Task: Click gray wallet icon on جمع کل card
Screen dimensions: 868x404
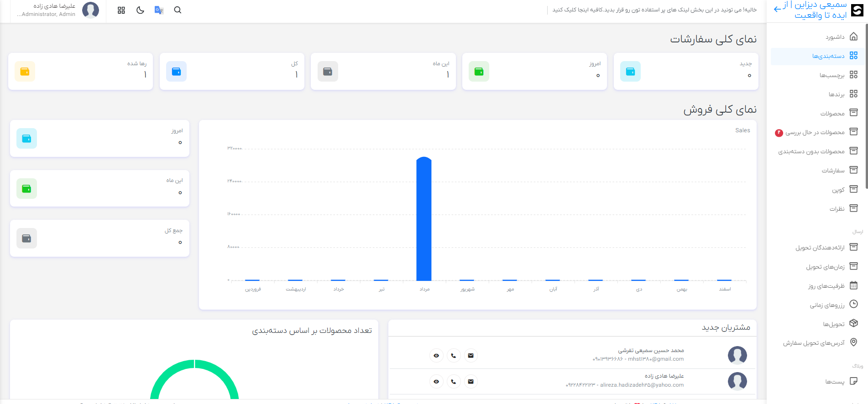Action: (x=26, y=238)
